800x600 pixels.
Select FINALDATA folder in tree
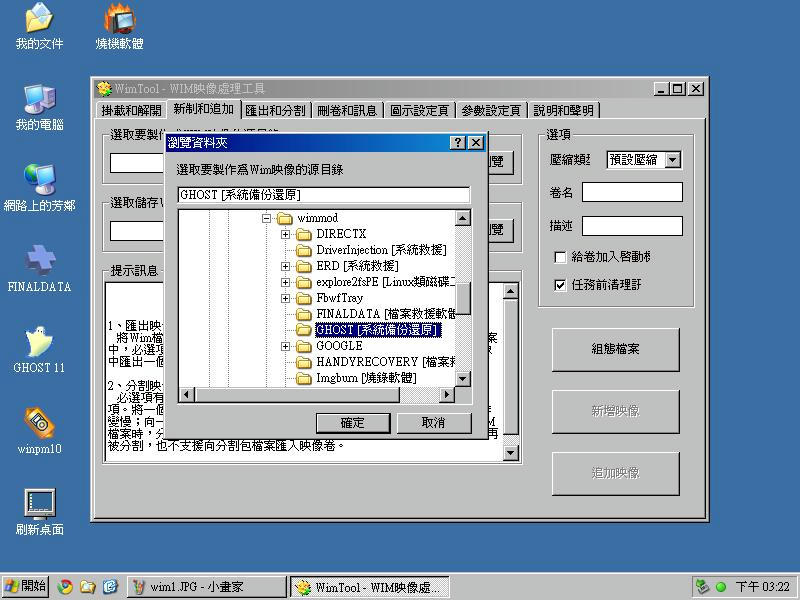pyautogui.click(x=386, y=314)
